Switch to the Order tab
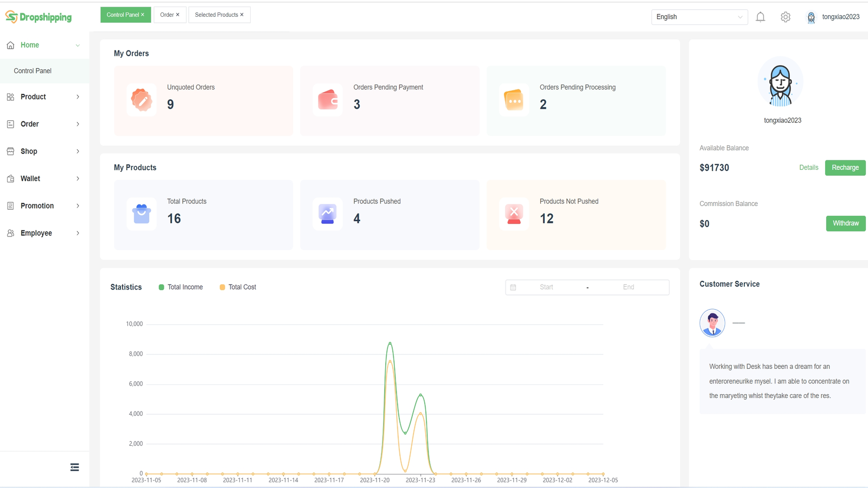The height and width of the screenshot is (488, 868). coord(167,15)
